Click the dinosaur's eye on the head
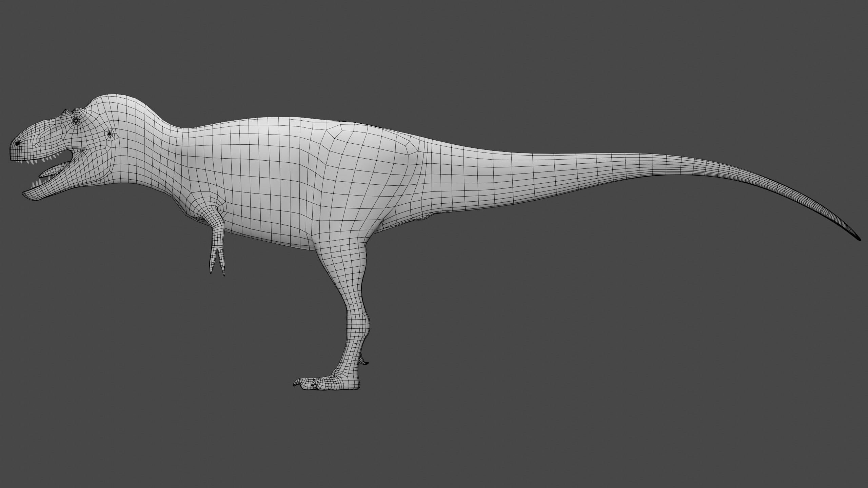Screen dimensions: 868x488 click(76, 120)
